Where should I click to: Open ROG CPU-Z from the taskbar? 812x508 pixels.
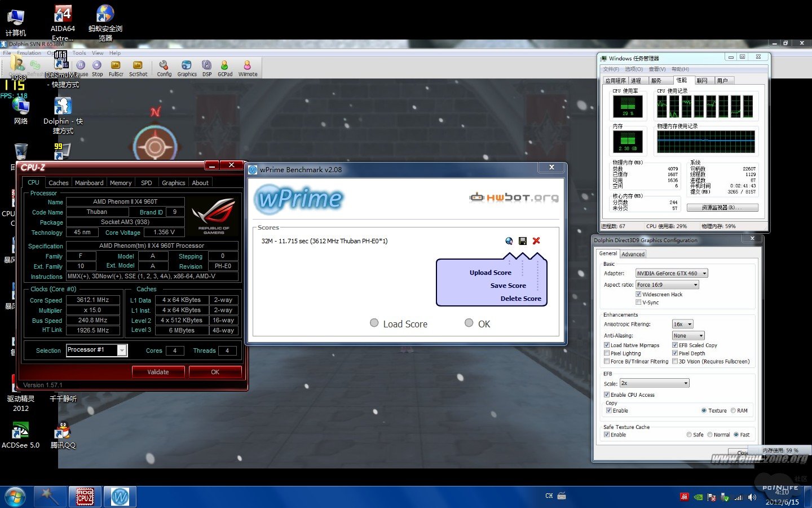[x=85, y=497]
